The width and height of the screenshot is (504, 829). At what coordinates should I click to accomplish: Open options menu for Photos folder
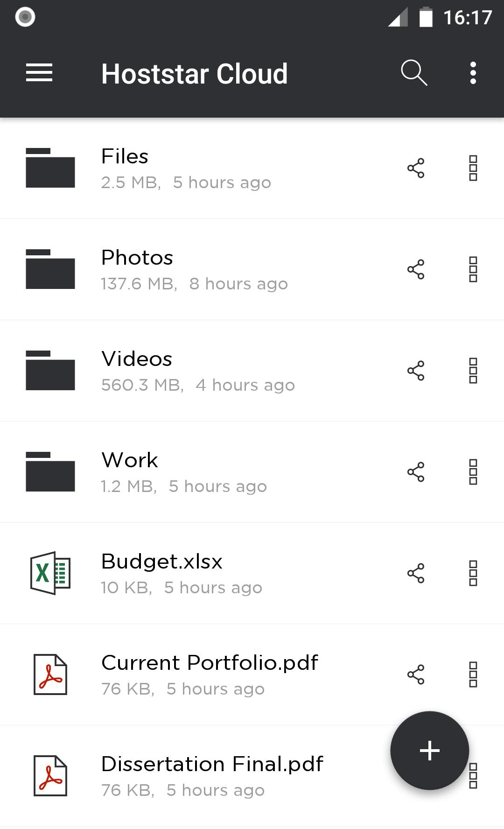tap(473, 269)
